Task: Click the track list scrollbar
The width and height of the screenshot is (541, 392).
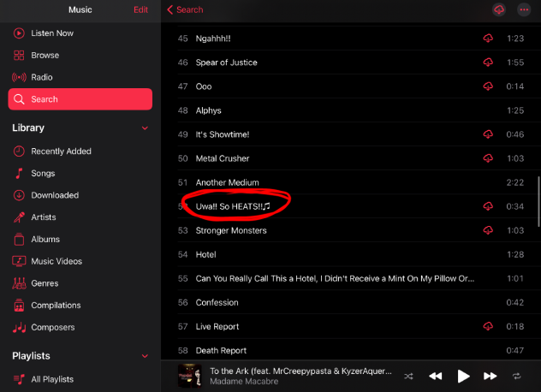Action: click(x=538, y=201)
